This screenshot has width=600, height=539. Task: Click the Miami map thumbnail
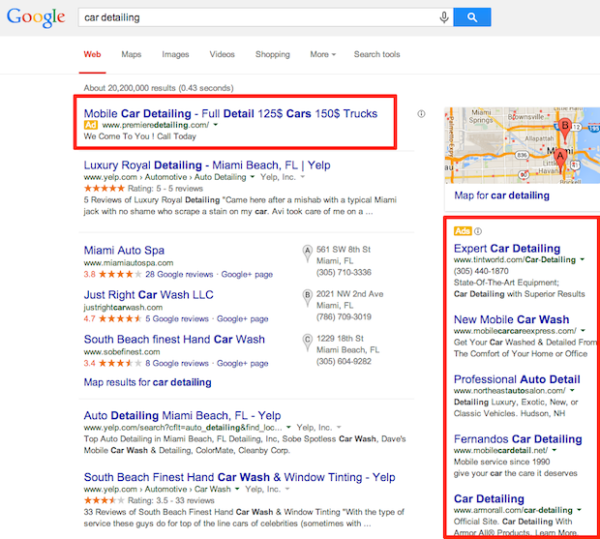coord(522,145)
